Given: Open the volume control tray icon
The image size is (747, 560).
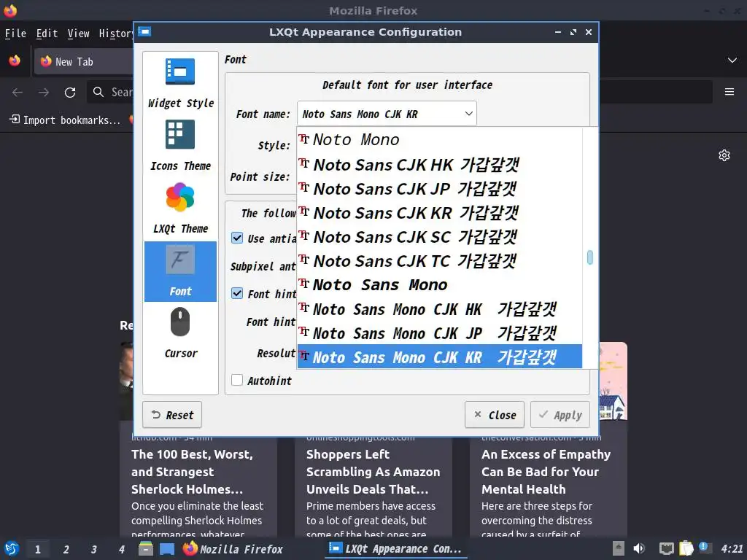Looking at the screenshot, I should click(x=639, y=548).
